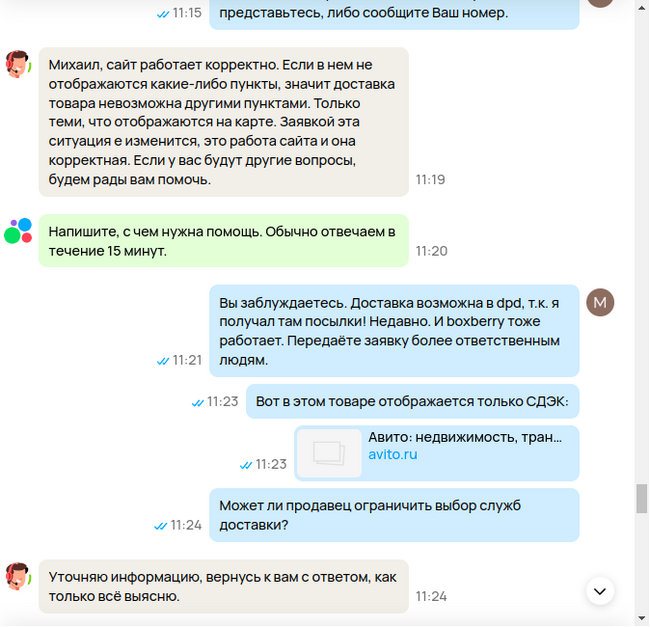The width and height of the screenshot is (650, 627).
Task: Click the support agent avatar beside the 11:24 reply
Action: pyautogui.click(x=18, y=576)
